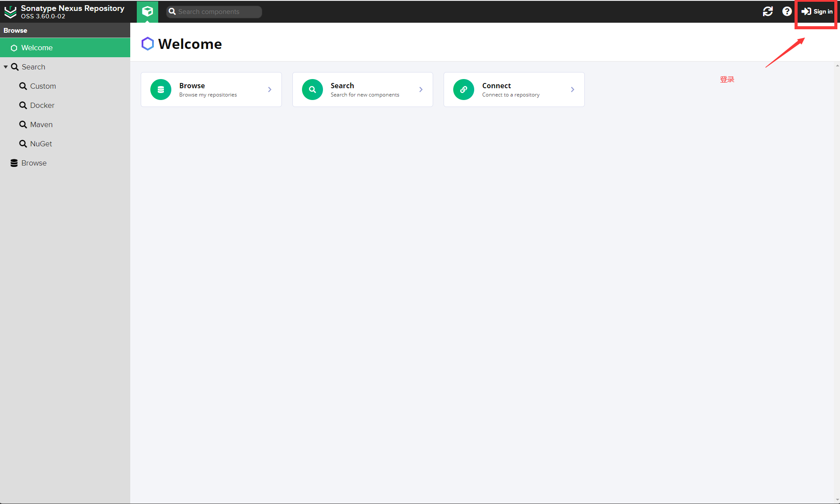The image size is (840, 504).
Task: Open the Search for new components card
Action: (x=363, y=90)
